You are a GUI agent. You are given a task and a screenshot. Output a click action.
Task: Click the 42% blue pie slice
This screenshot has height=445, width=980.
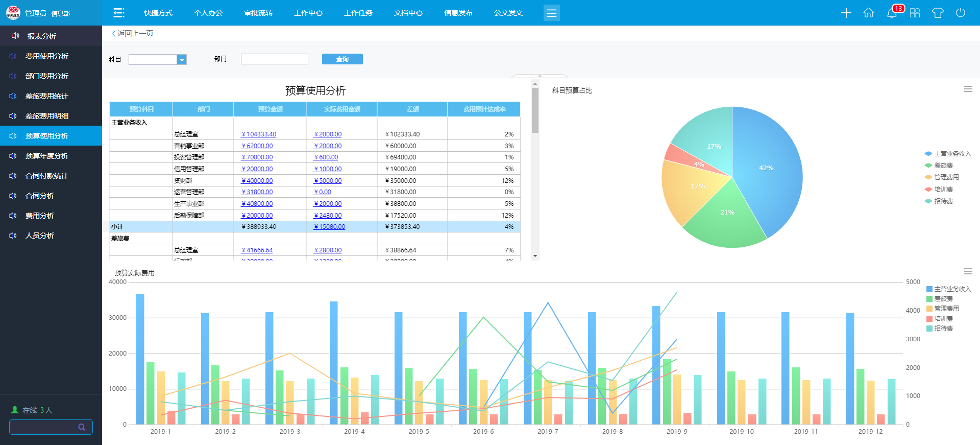pyautogui.click(x=766, y=169)
